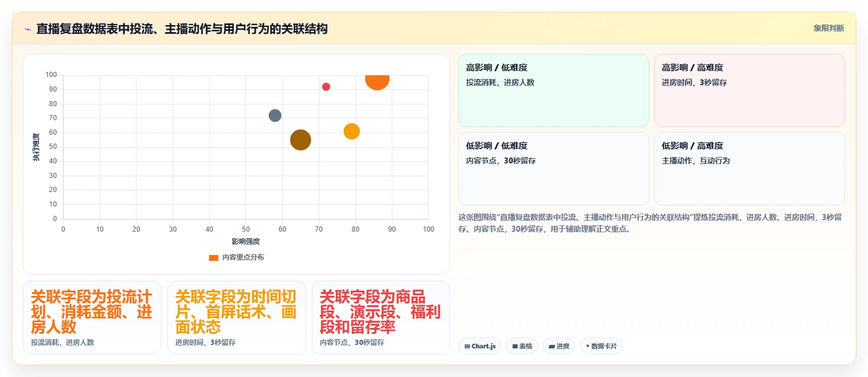Screen dimensions: 868x377
Task: Click the icon in Chart.js tag
Action: (x=467, y=347)
